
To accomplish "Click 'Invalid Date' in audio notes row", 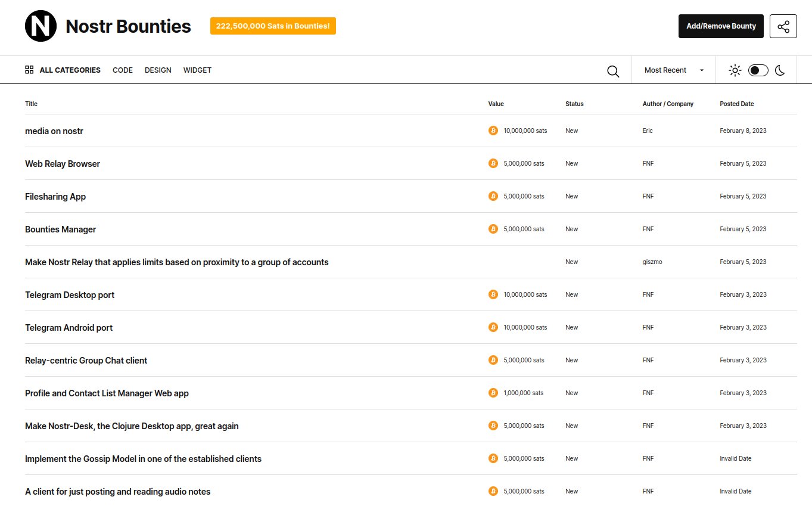I will coord(735,491).
